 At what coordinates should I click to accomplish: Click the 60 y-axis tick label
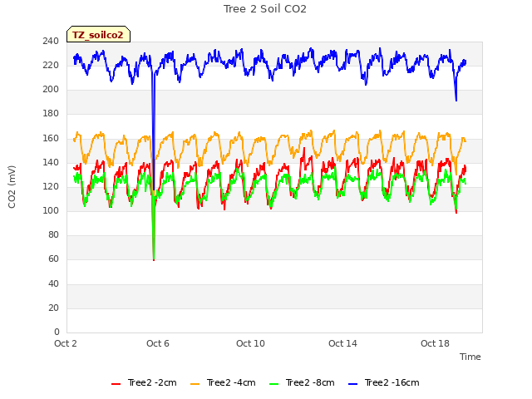click(53, 259)
